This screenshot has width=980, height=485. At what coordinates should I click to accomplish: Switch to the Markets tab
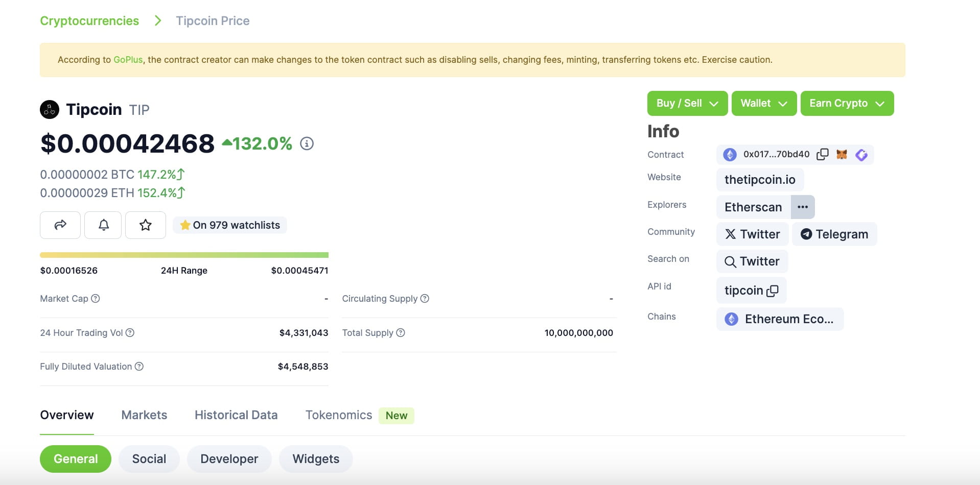point(144,415)
